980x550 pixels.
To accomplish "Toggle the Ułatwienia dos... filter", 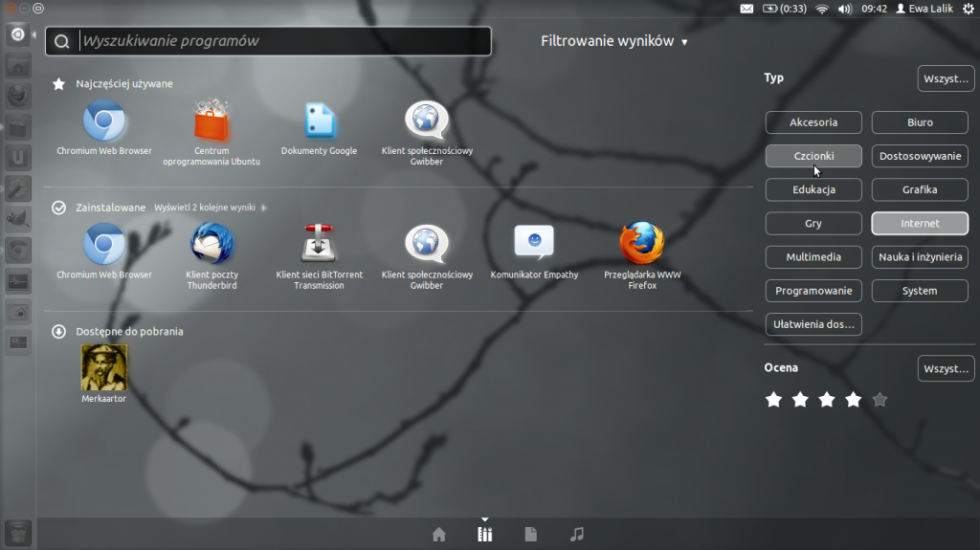I will point(813,325).
